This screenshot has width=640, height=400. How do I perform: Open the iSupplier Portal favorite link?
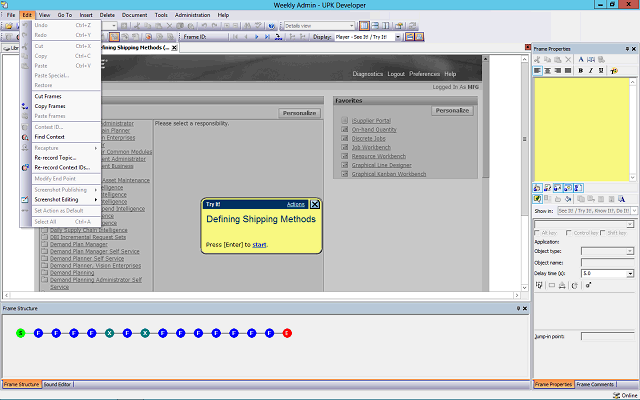tap(371, 120)
